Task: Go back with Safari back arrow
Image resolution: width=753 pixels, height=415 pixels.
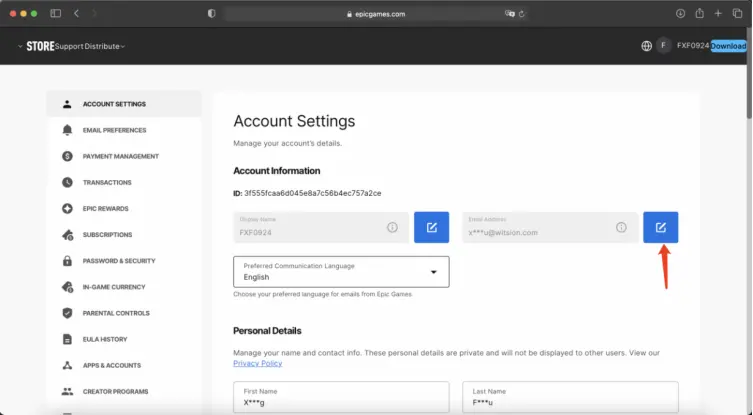Action: pyautogui.click(x=76, y=13)
